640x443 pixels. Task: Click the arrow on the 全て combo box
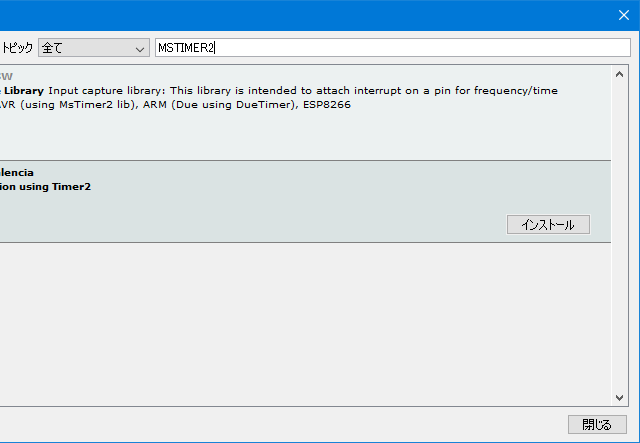(x=139, y=48)
